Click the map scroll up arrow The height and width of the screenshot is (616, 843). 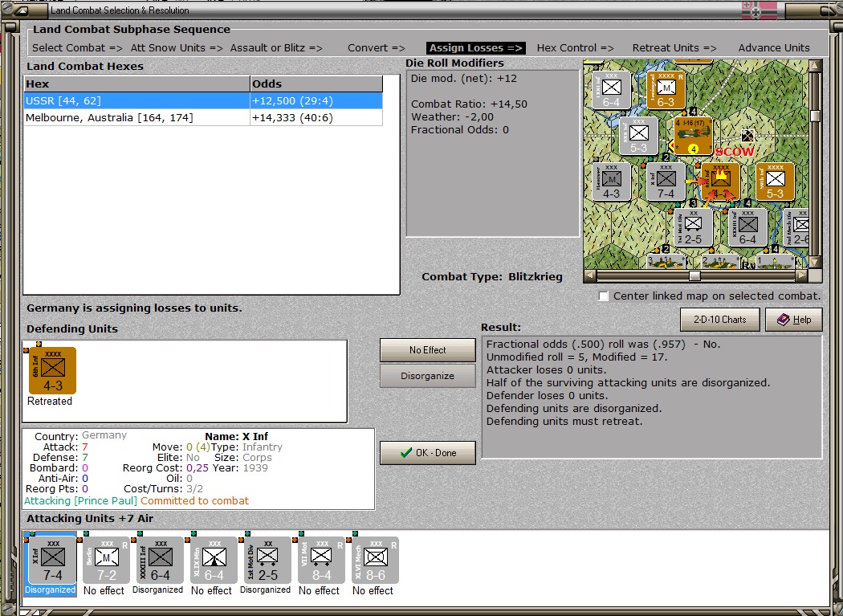(x=815, y=66)
